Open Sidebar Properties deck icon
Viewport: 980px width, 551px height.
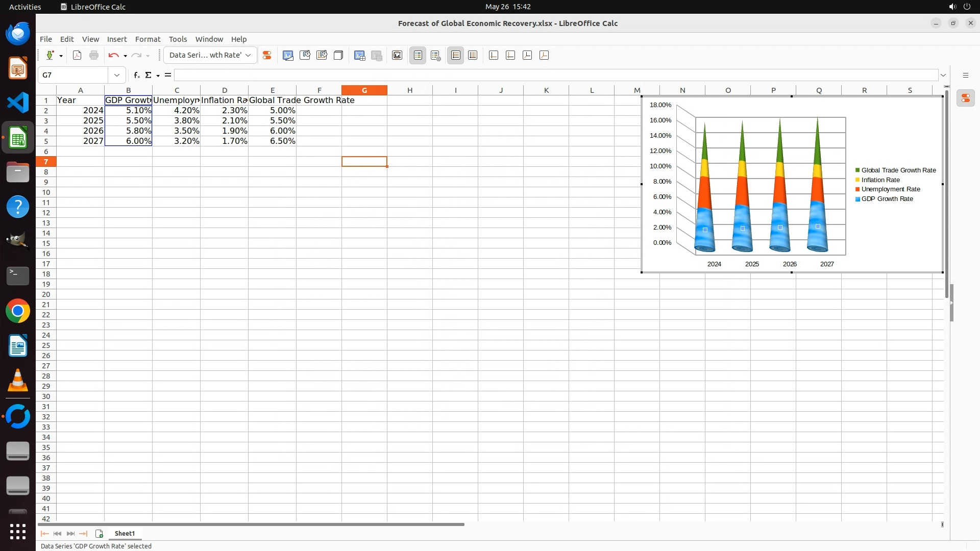(x=966, y=98)
